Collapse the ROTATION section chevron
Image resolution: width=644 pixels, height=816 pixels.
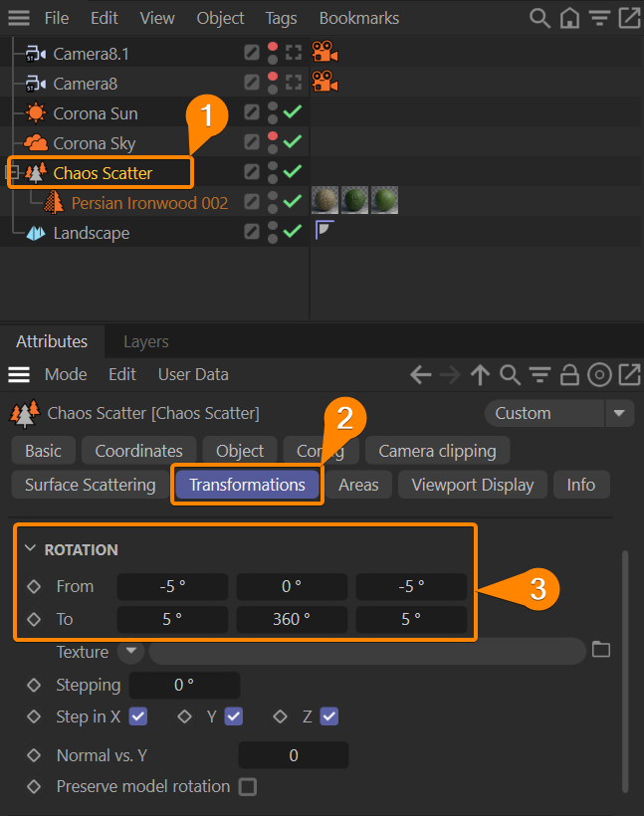tap(30, 548)
